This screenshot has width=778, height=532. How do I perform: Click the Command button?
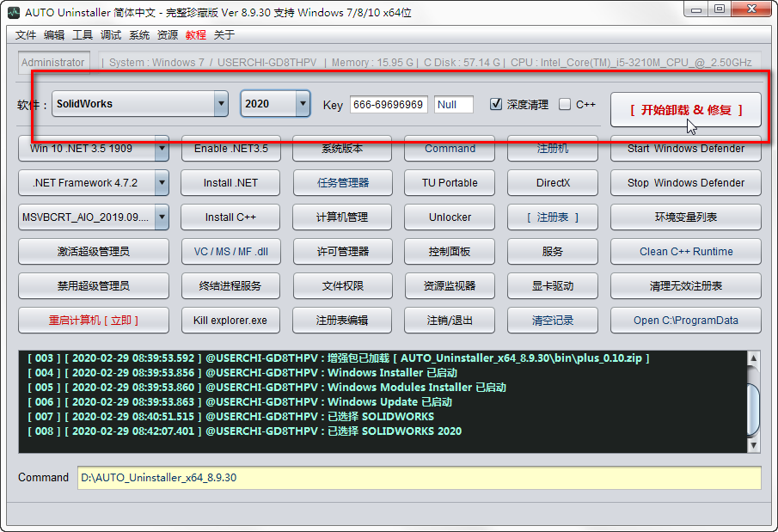[450, 149]
